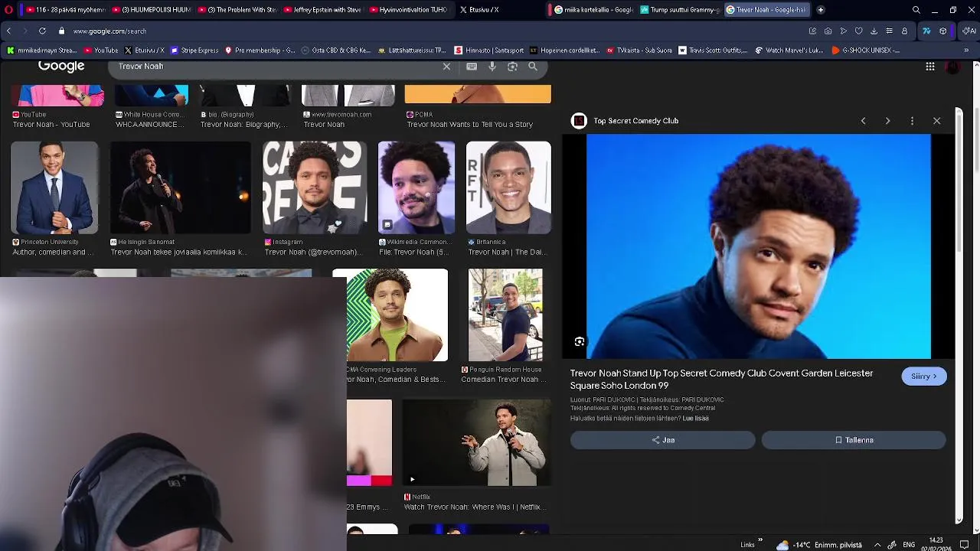Image resolution: width=980 pixels, height=551 pixels.
Task: Open the Easy Setup sliders icon
Action: 889,31
